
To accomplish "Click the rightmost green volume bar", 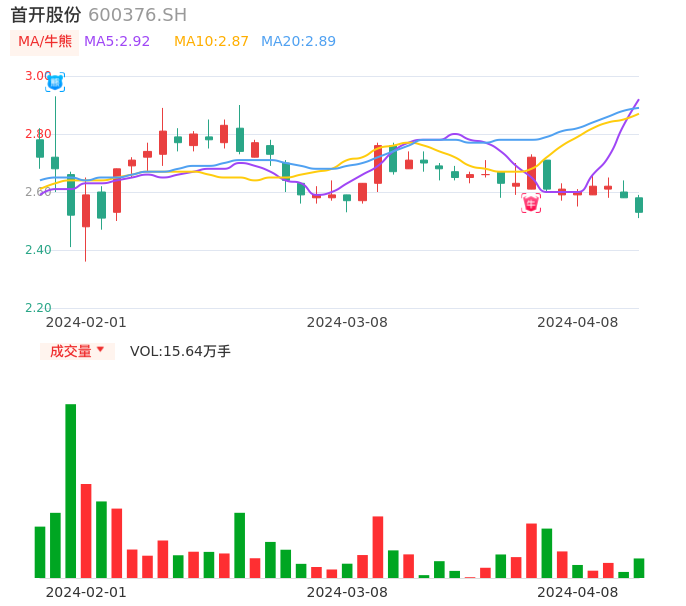I will click(639, 568).
